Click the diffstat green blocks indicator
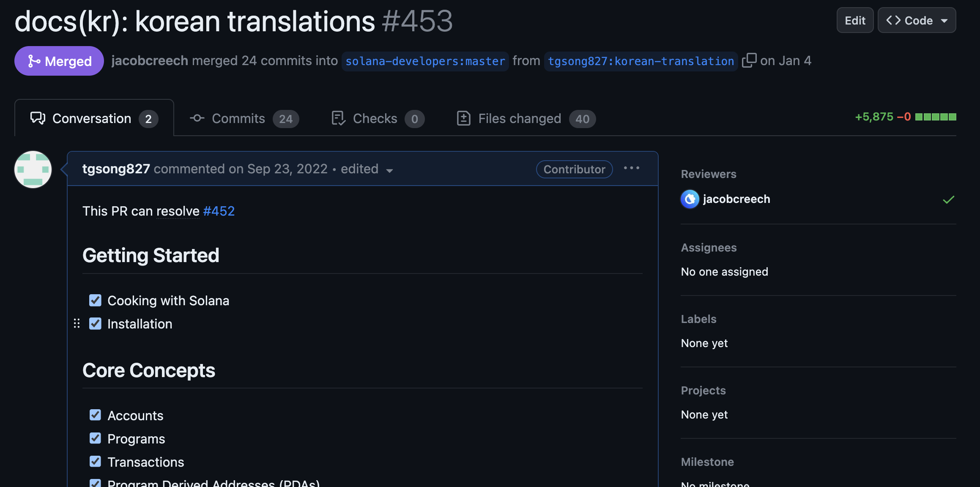Screen dimensions: 980x487 tap(936, 117)
